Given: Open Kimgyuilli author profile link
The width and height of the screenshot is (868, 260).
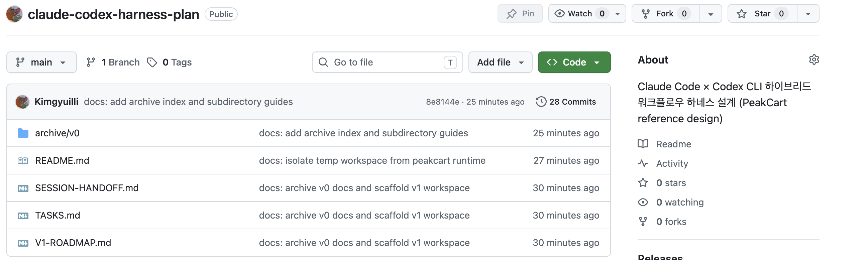Looking at the screenshot, I should click(56, 102).
